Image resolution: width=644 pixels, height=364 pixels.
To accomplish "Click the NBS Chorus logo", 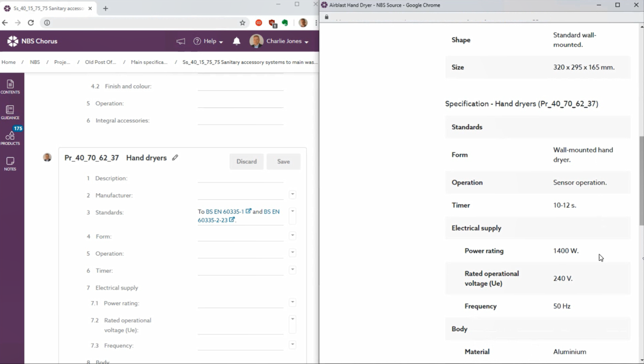I will point(32,41).
